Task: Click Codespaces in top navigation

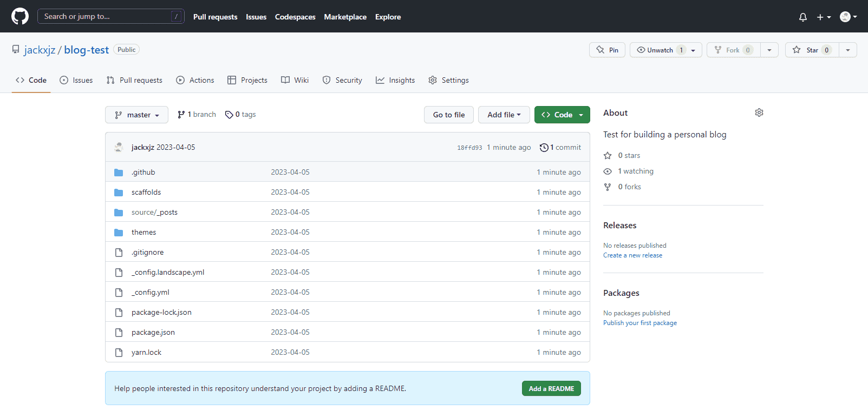Action: [295, 17]
